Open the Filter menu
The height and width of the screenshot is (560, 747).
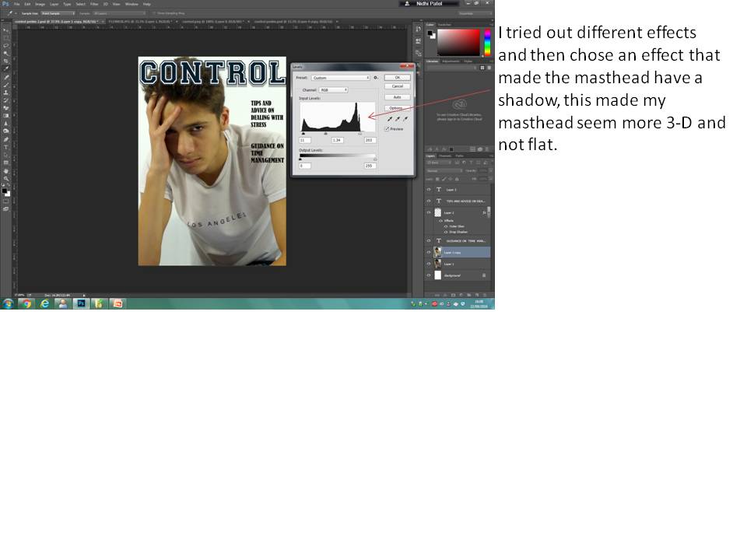(94, 4)
